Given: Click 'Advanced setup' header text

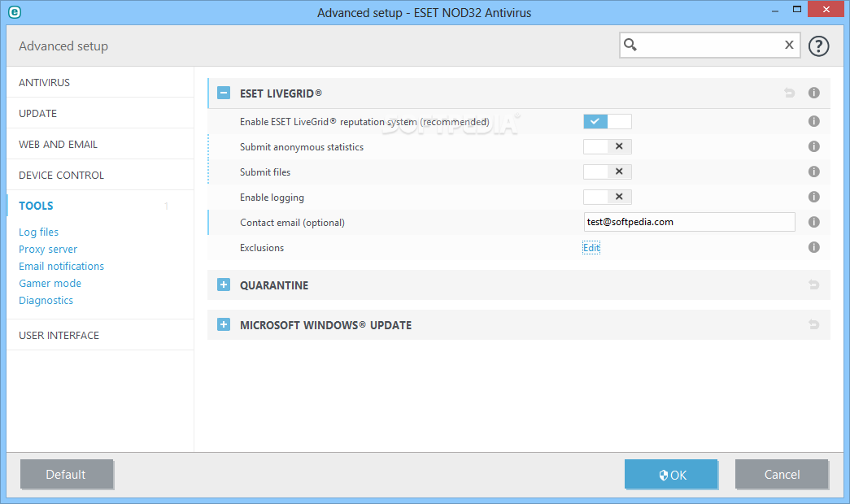Looking at the screenshot, I should (x=63, y=46).
